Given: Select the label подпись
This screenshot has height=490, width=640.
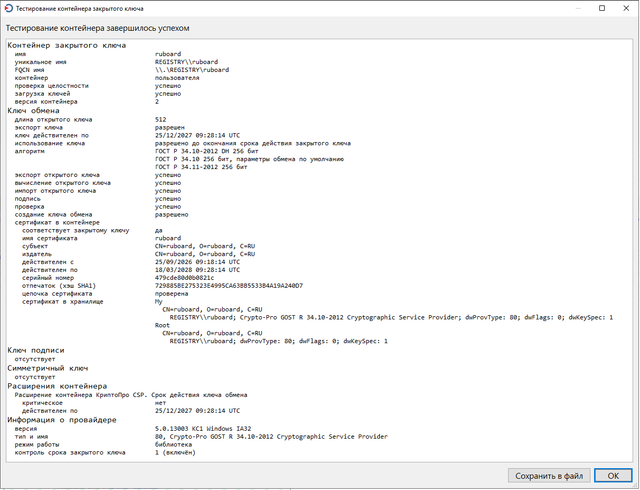Looking at the screenshot, I should [27, 199].
